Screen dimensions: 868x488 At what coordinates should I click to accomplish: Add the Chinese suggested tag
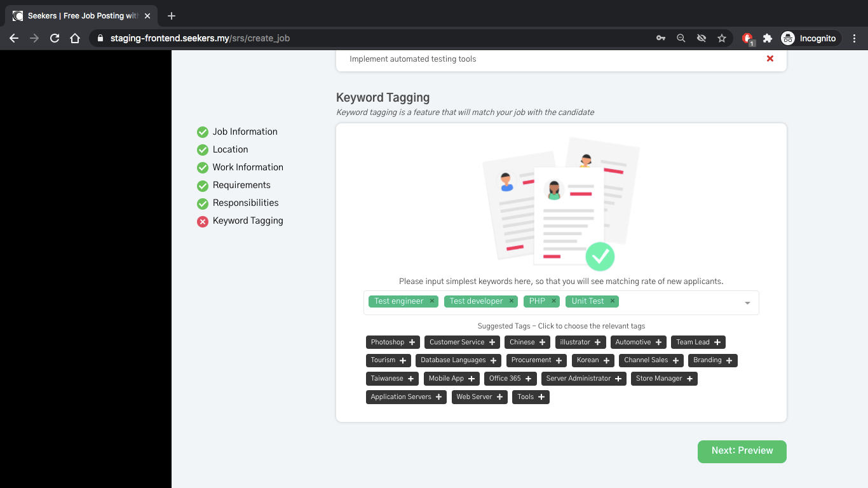pyautogui.click(x=527, y=342)
